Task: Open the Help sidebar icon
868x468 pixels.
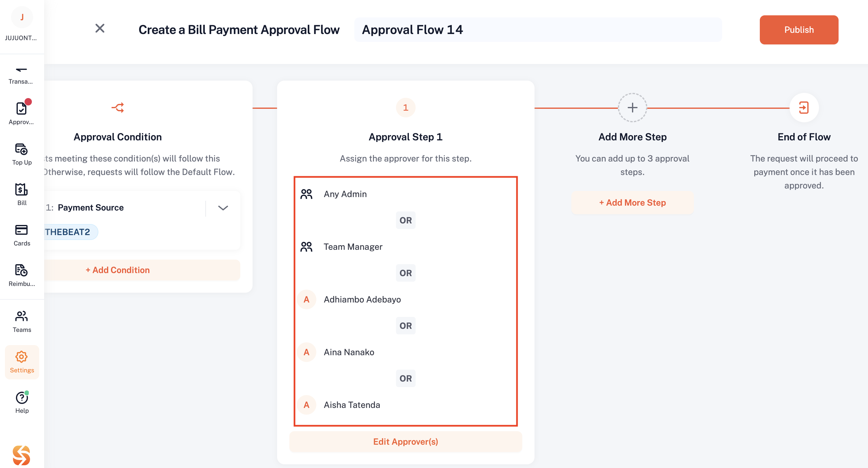Action: coord(21,402)
